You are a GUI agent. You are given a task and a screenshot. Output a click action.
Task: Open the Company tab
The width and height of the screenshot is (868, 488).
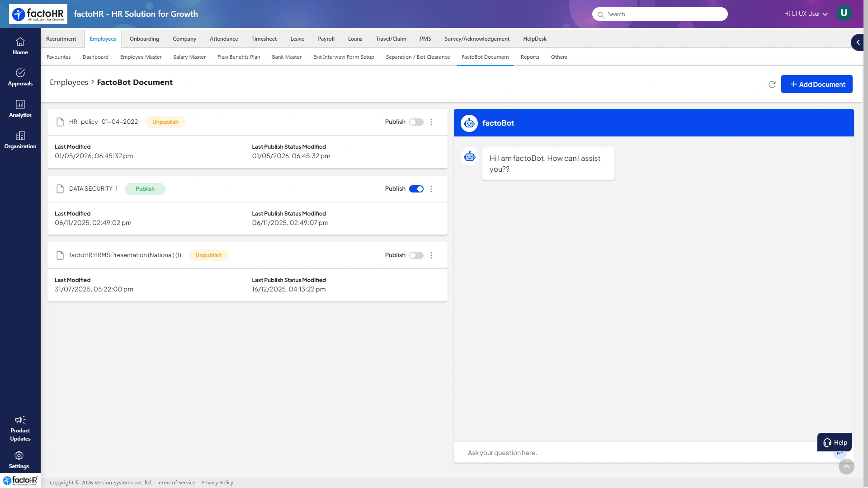[x=184, y=39]
